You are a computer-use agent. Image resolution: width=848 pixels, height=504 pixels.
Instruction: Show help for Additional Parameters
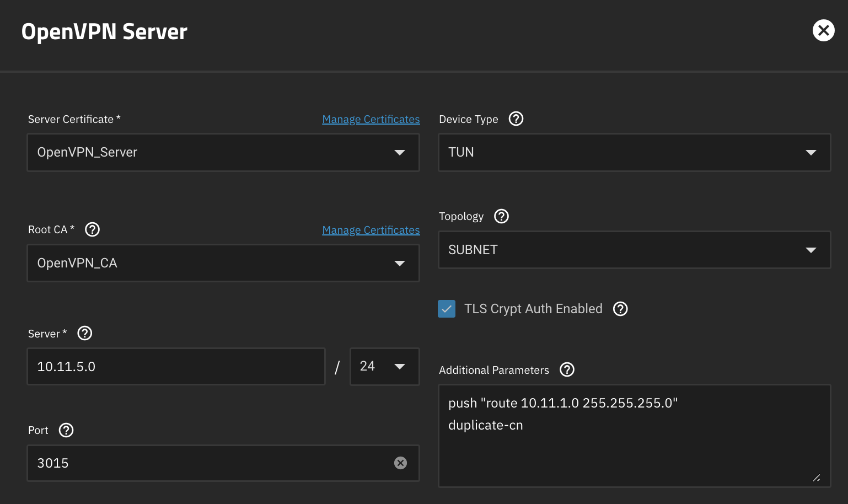tap(567, 369)
